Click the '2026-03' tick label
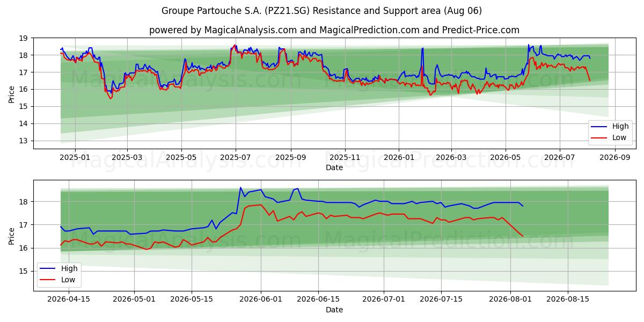644x322 pixels. pyautogui.click(x=451, y=158)
